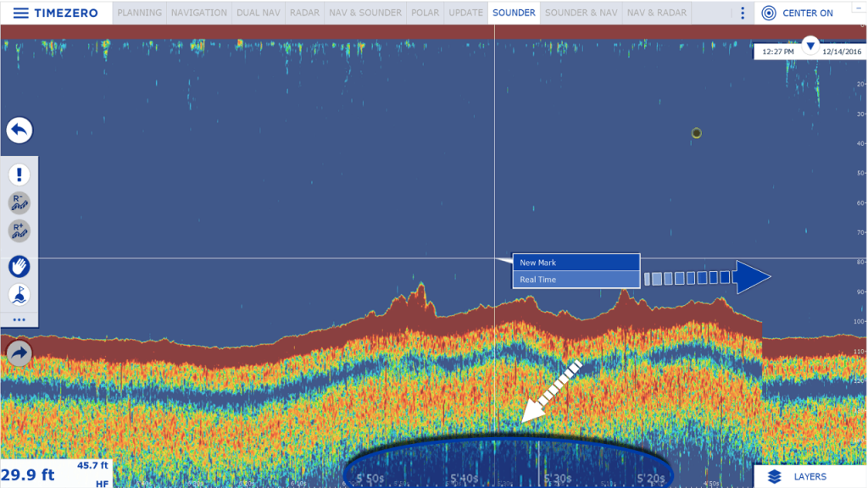Click the man overboard buoy icon
Viewport: 868px width, 488px height.
[x=19, y=296]
